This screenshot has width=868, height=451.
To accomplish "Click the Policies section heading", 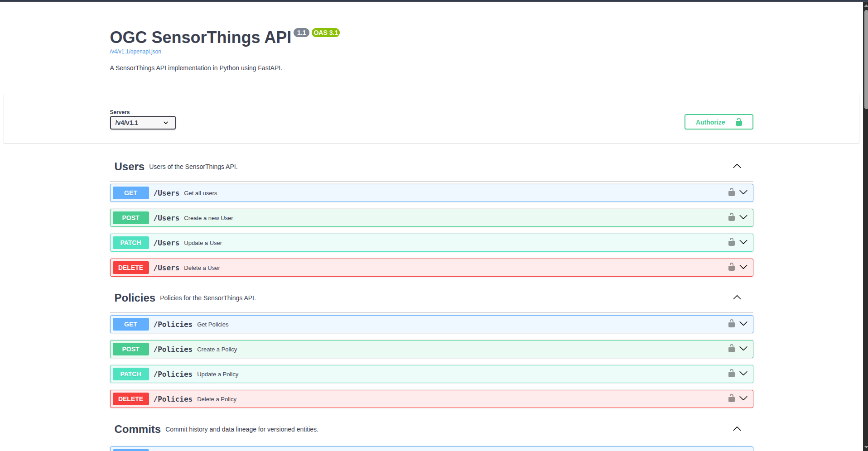I will click(135, 298).
